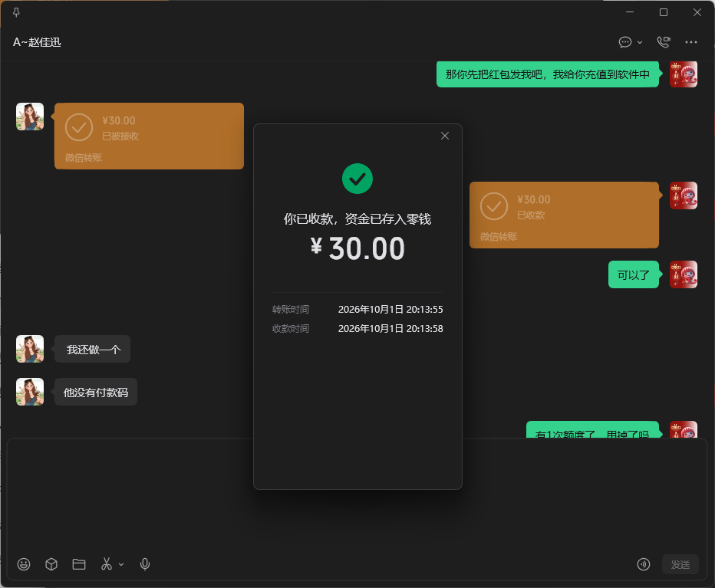Close the payment received popup
The width and height of the screenshot is (715, 588).
point(445,136)
